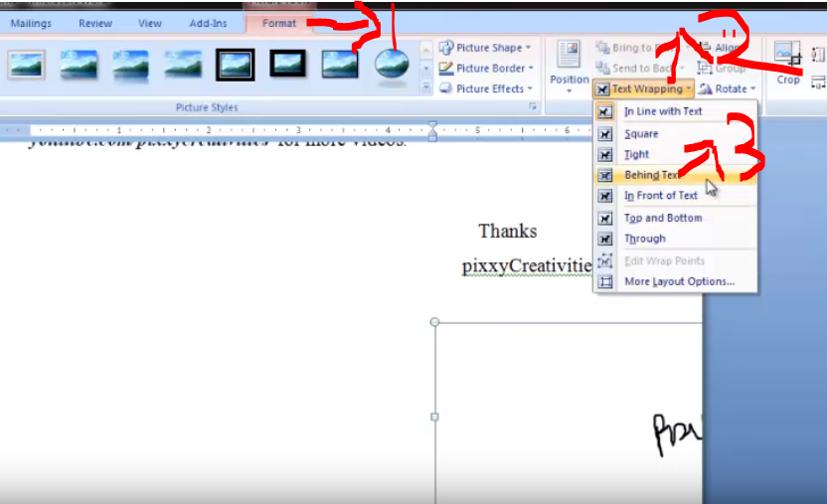Click the Top and Bottom wrapping icon
Image resolution: width=827 pixels, height=504 pixels.
(x=605, y=218)
